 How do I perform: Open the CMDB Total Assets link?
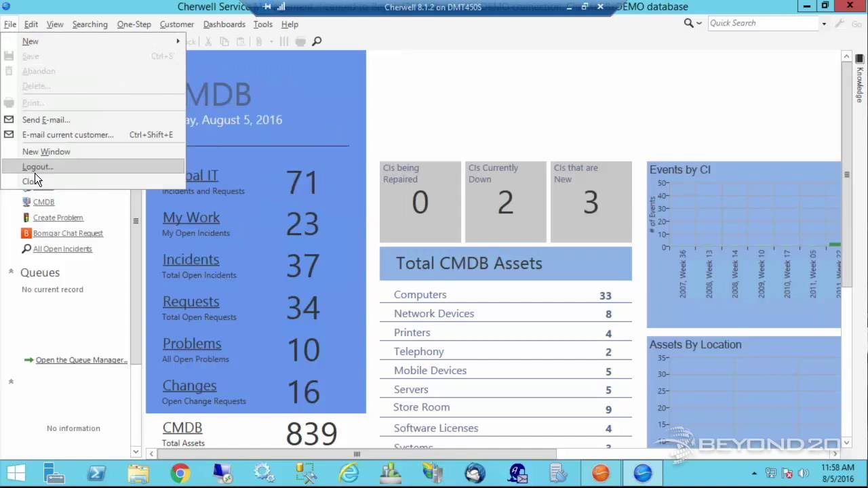coord(182,428)
